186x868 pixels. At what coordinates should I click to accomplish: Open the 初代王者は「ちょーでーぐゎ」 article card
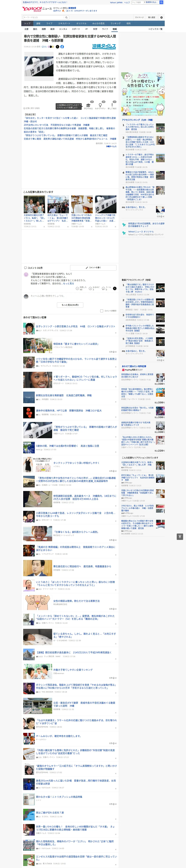58,212
